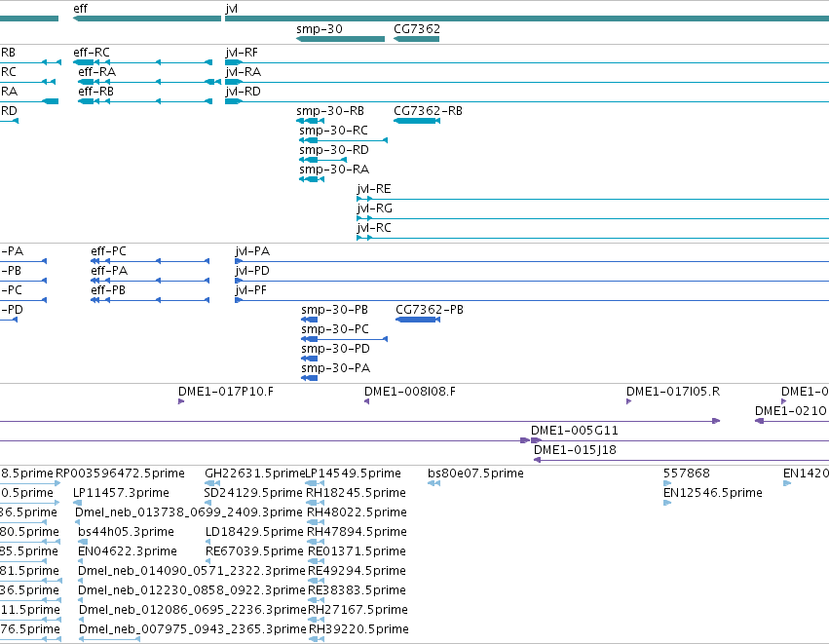
Task: Click EST RE67039.5prime
Action: tap(207, 561)
